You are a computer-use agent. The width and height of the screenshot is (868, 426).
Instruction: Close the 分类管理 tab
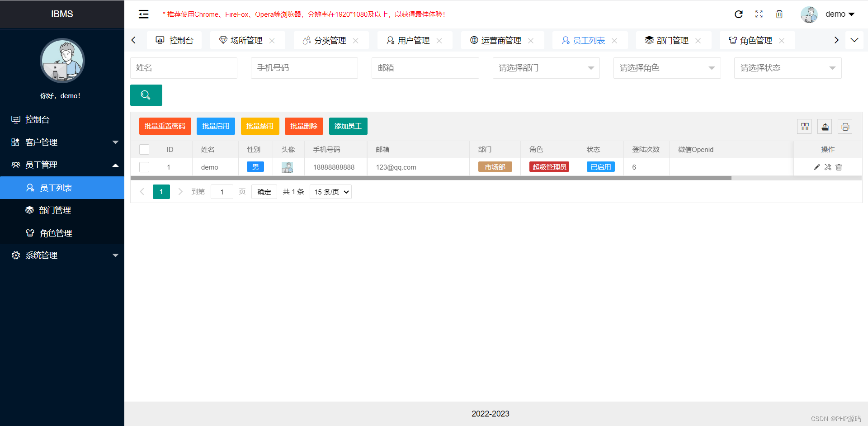click(x=356, y=41)
